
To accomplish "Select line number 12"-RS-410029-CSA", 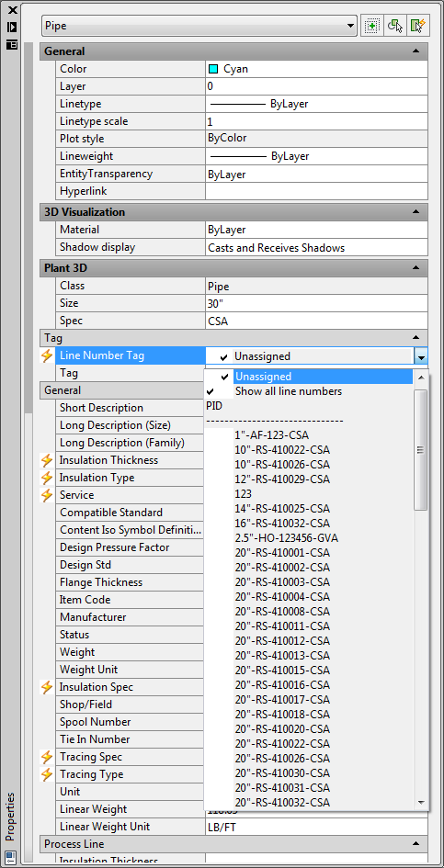I will point(282,479).
